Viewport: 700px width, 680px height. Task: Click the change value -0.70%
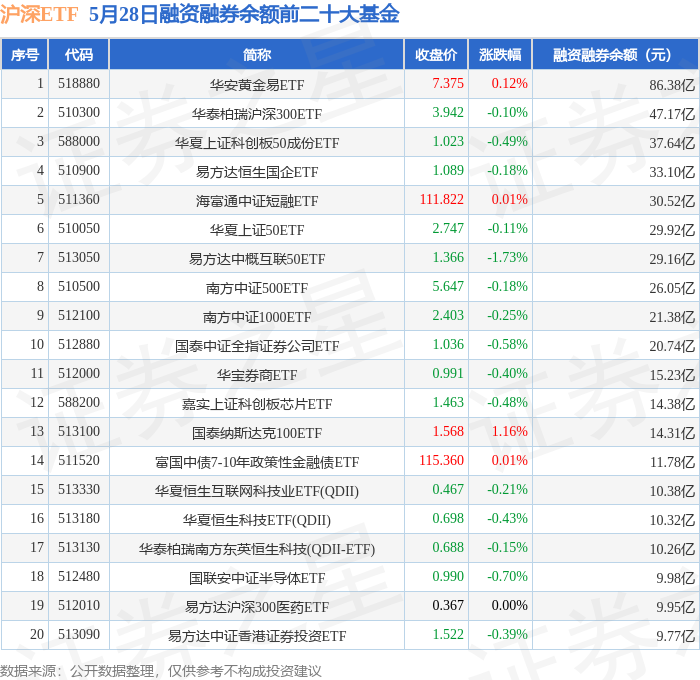click(507, 577)
